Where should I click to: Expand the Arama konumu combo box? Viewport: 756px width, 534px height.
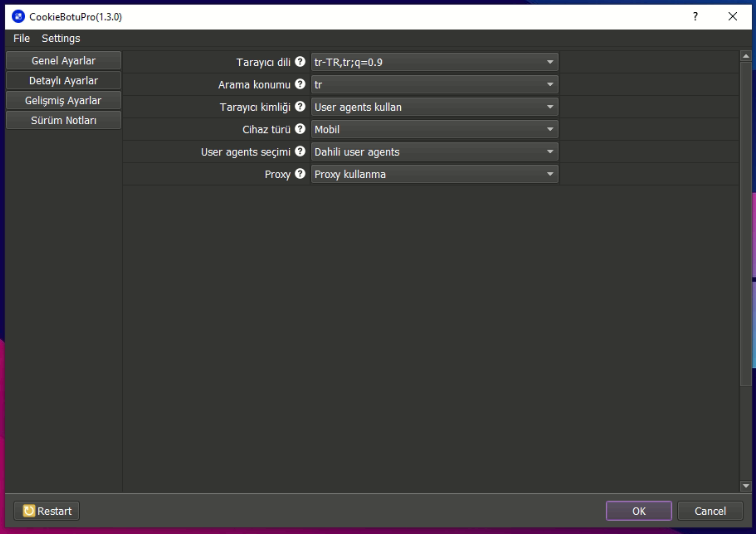click(434, 85)
